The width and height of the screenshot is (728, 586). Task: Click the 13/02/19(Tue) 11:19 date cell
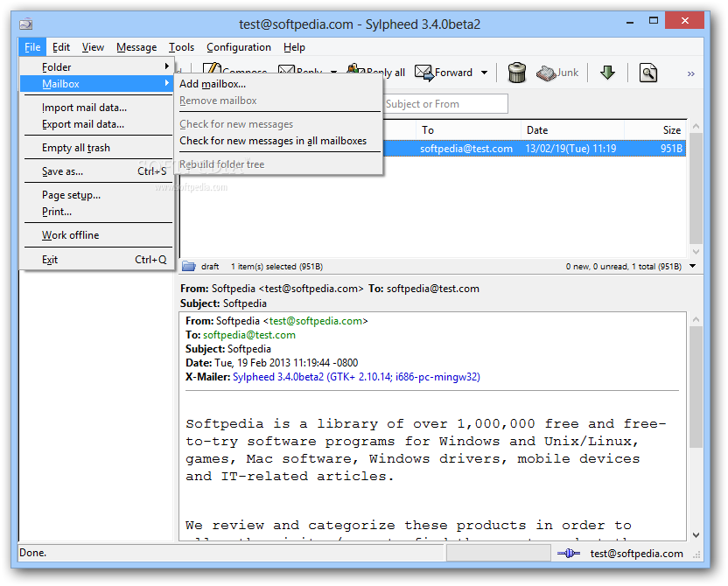click(x=570, y=149)
